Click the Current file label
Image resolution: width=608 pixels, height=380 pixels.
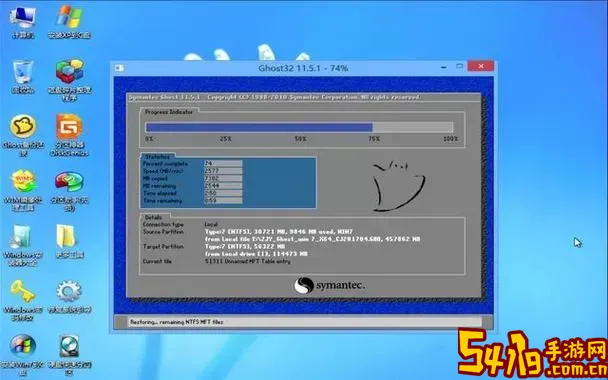[x=157, y=261]
